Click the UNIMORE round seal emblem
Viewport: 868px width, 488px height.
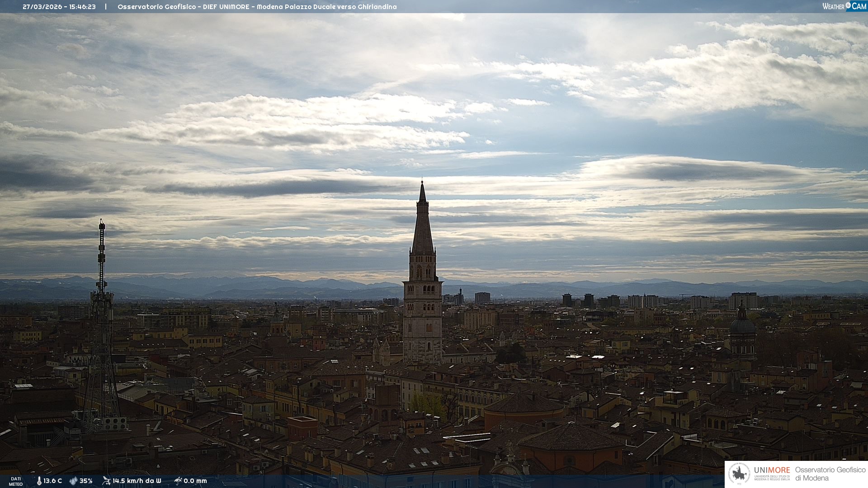[739, 474]
